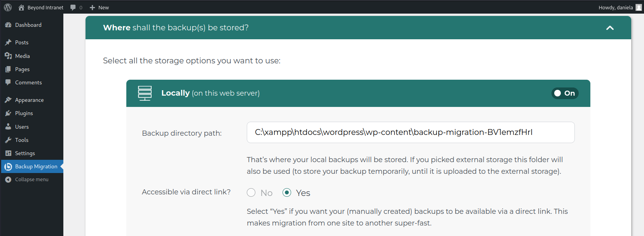Open the comments bubble icon in admin bar
Screen dimensions: 644x236
point(73,7)
